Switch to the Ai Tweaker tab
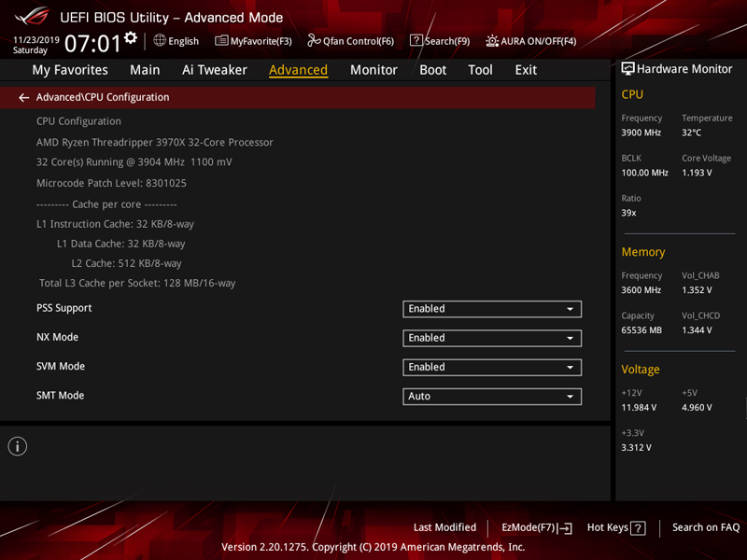Viewport: 747px width, 560px height. coord(215,70)
